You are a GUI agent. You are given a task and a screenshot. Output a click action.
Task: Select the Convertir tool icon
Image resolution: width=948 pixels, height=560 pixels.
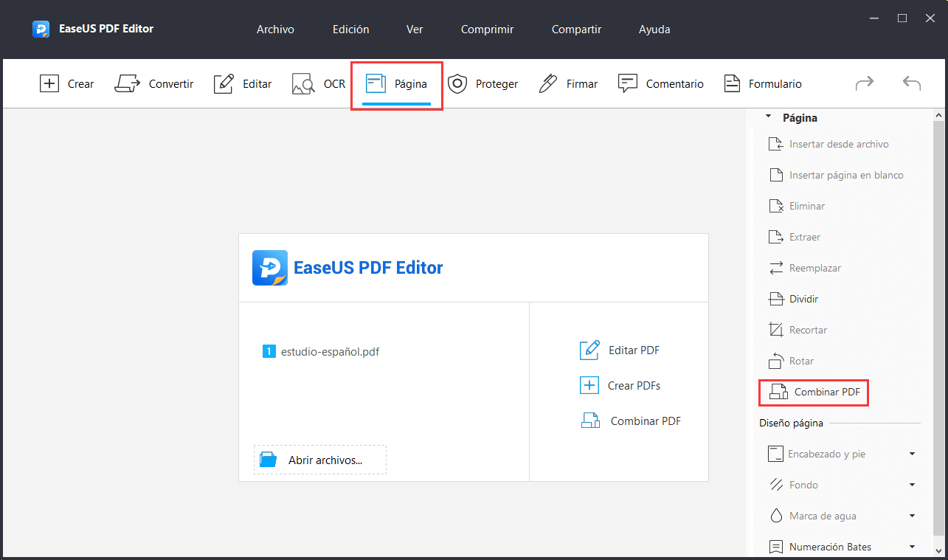pyautogui.click(x=127, y=83)
